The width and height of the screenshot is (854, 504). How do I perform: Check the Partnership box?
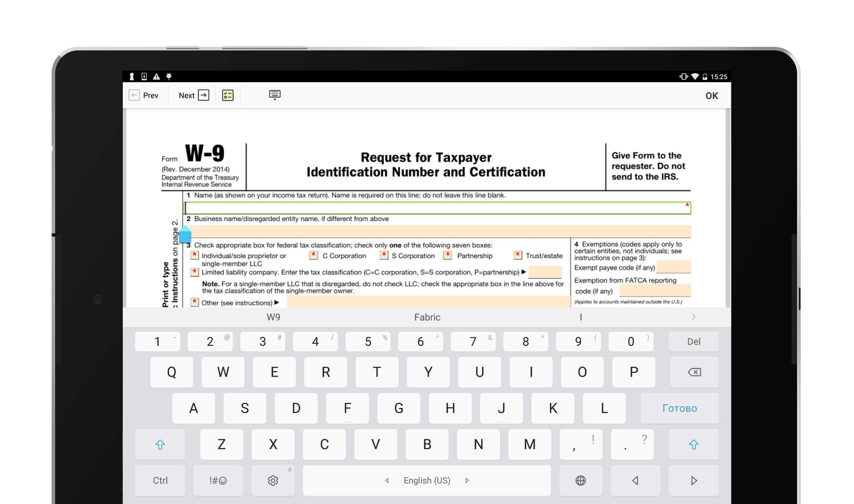pos(448,255)
